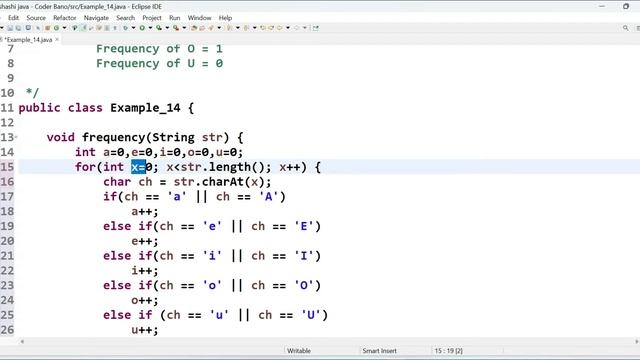Open the Coverage dropdown arrow
640x360 pixels.
[167, 28]
